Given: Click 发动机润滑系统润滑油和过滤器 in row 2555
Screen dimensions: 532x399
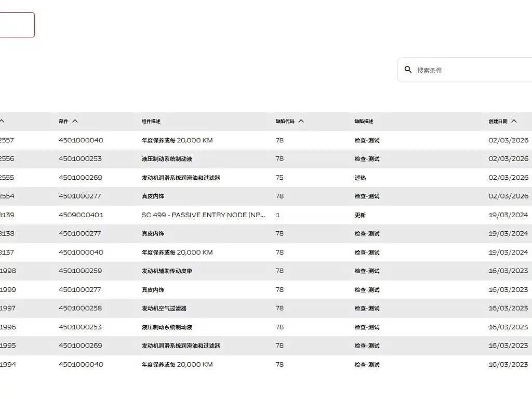Looking at the screenshot, I should point(181,178).
